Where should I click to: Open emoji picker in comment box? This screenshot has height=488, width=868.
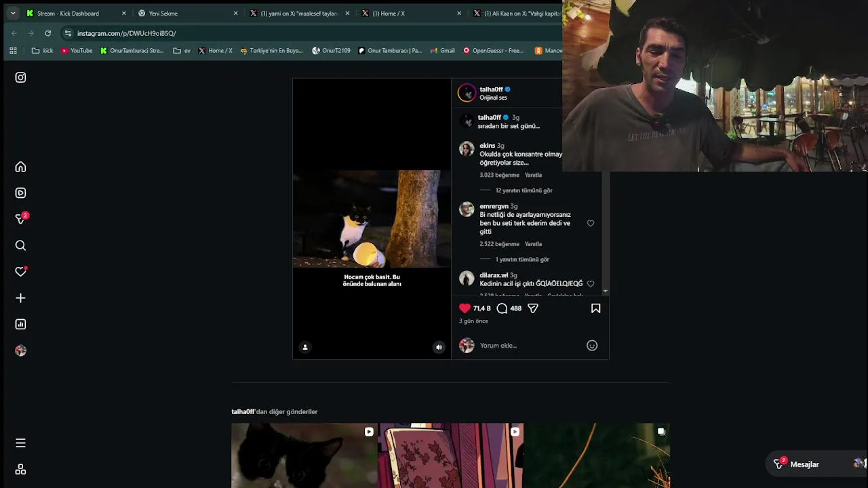tap(592, 346)
